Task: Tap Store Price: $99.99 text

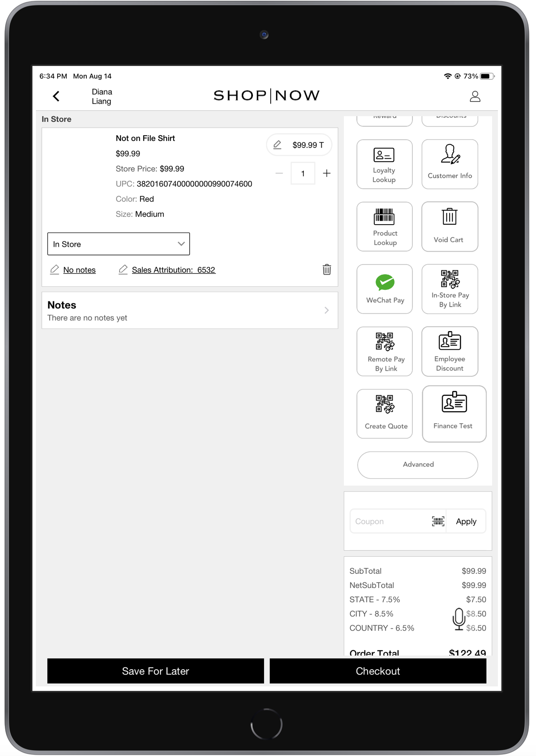Action: pyautogui.click(x=150, y=169)
